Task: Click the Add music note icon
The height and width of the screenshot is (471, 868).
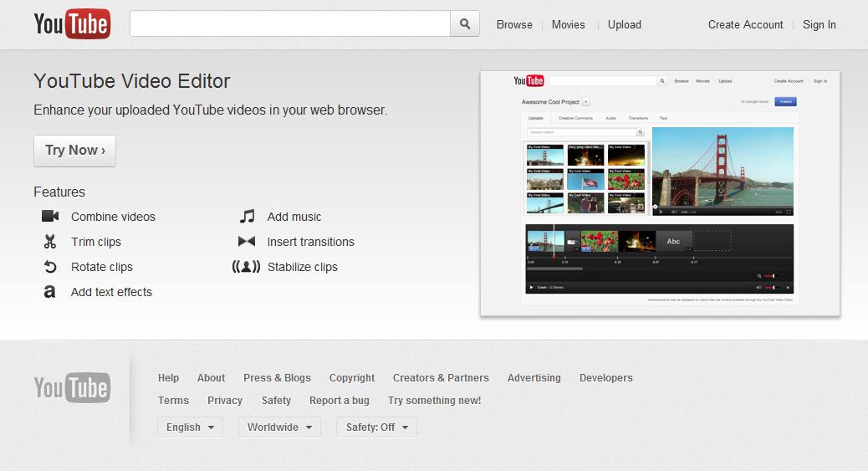Action: pyautogui.click(x=247, y=216)
